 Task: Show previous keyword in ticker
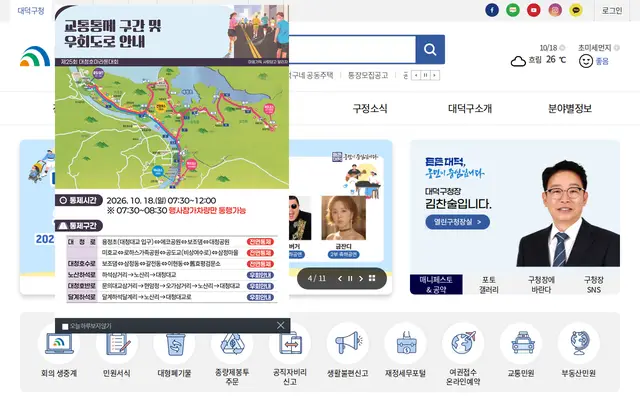[416, 75]
